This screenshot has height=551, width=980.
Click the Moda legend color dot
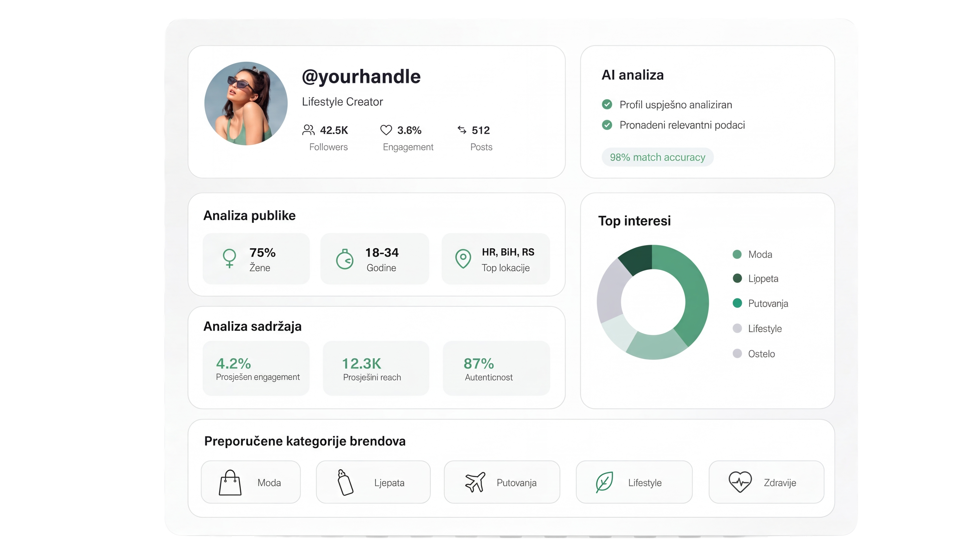click(x=737, y=254)
